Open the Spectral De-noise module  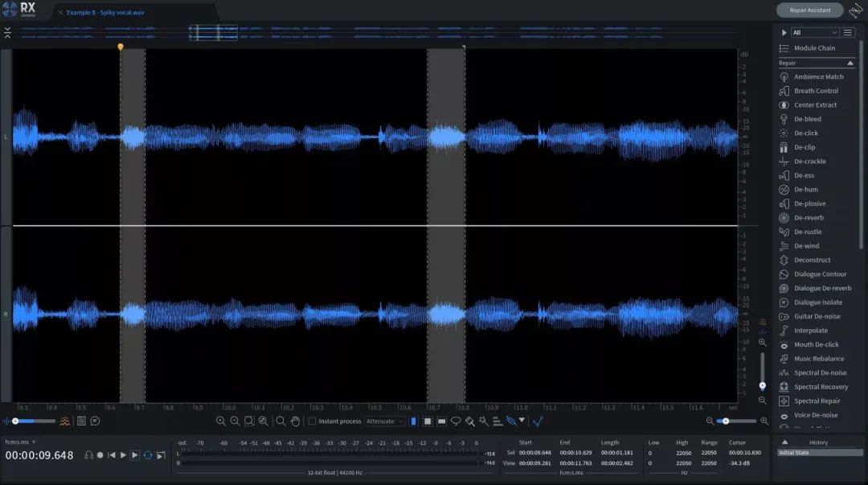coord(813,372)
